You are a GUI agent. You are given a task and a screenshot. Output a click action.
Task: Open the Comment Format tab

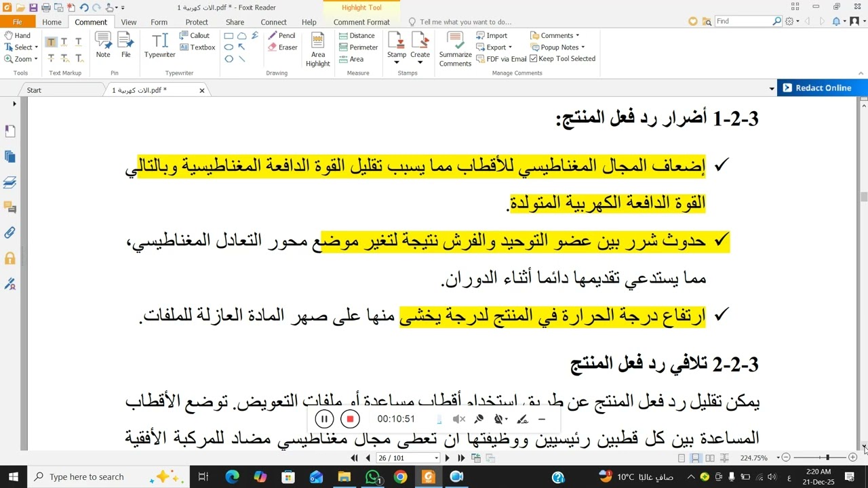tap(361, 22)
